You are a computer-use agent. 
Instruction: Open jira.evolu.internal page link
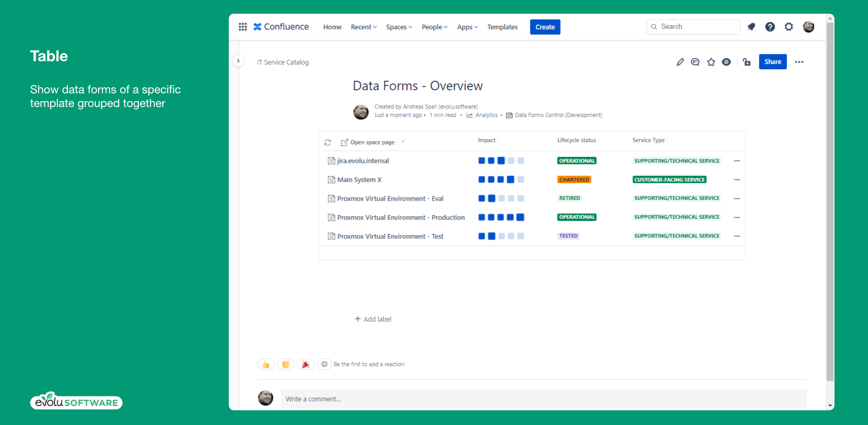(359, 161)
